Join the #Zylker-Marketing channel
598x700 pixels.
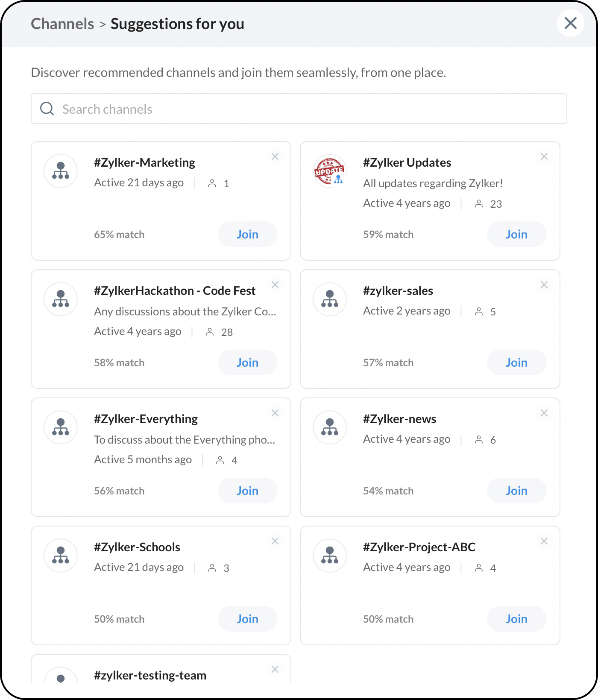pos(247,234)
